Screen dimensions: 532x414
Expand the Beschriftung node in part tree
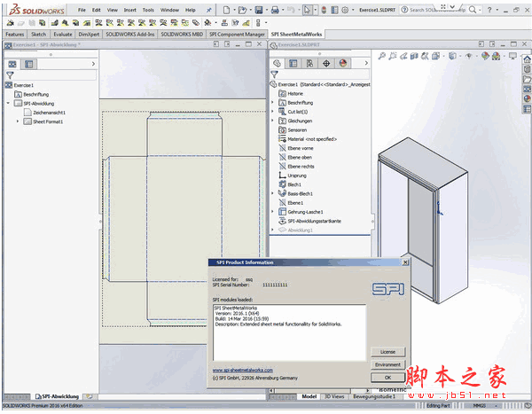pos(272,103)
